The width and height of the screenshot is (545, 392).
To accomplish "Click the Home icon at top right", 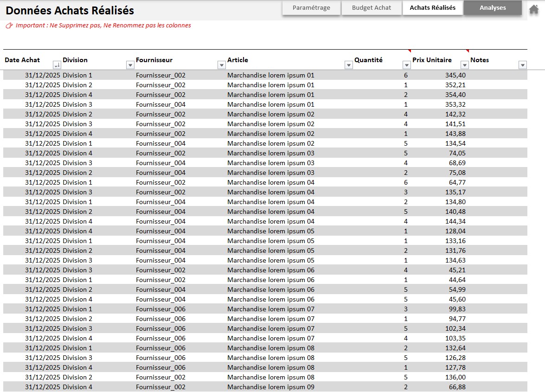I will 533,8.
